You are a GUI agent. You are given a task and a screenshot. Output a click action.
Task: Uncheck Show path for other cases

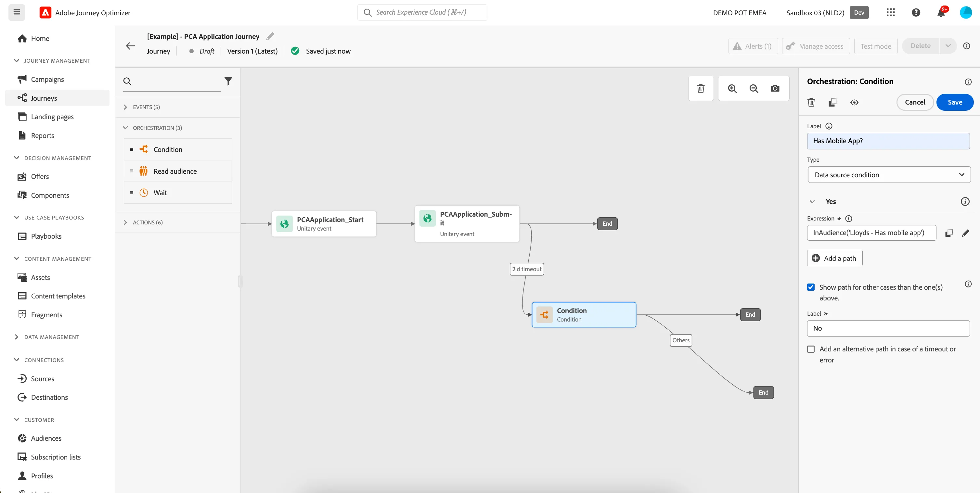[x=811, y=287]
